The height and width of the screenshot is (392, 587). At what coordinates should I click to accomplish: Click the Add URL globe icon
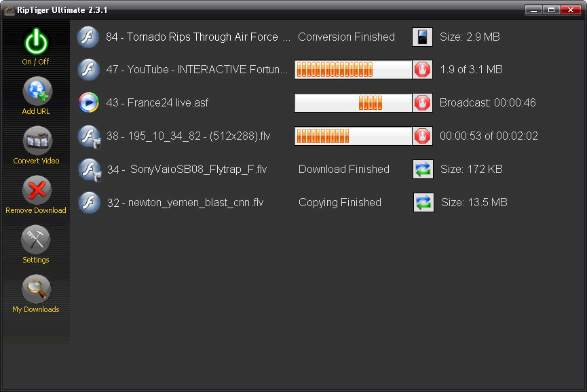click(x=37, y=91)
